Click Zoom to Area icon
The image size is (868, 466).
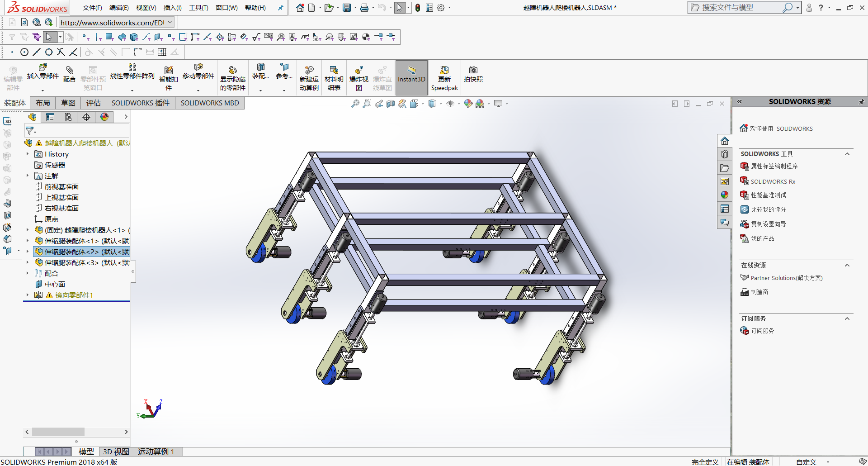367,104
